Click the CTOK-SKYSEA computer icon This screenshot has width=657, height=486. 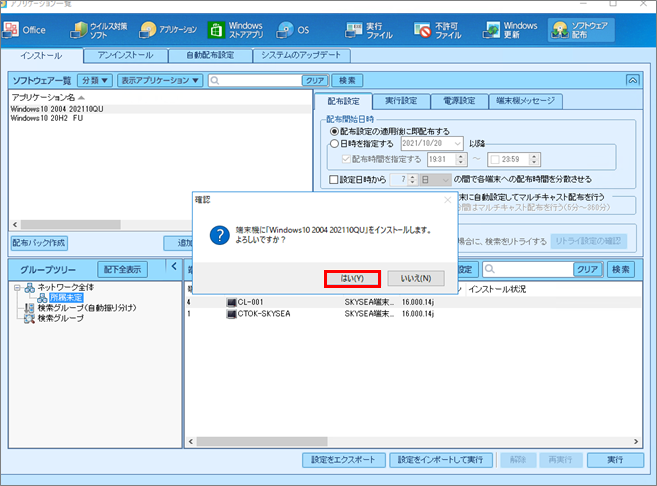click(x=231, y=314)
